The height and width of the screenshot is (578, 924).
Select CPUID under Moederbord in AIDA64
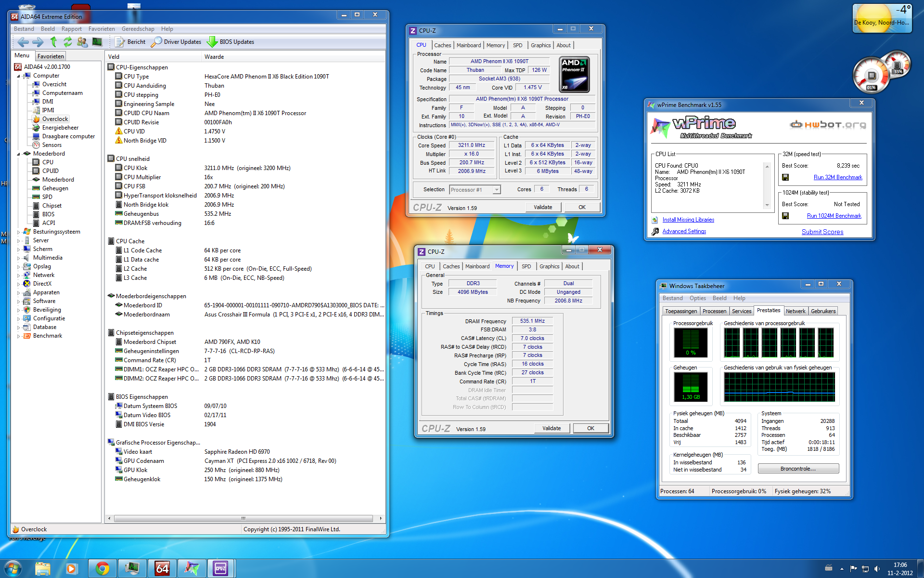pos(46,171)
